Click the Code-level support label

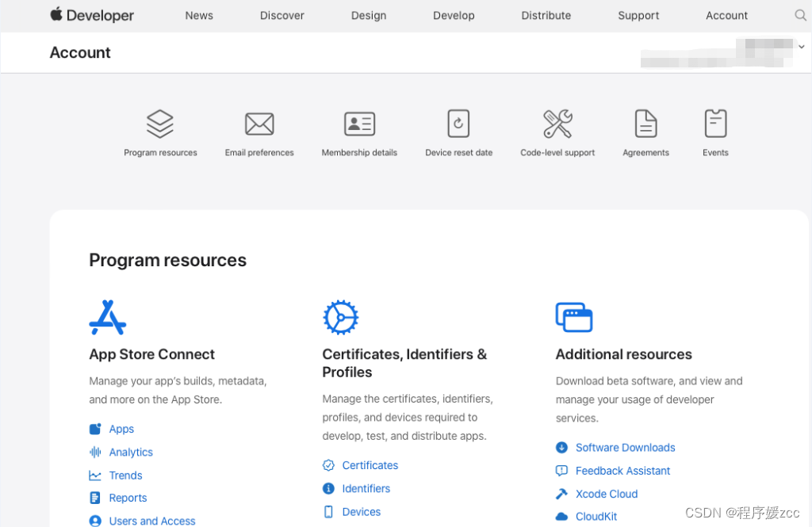pos(557,153)
